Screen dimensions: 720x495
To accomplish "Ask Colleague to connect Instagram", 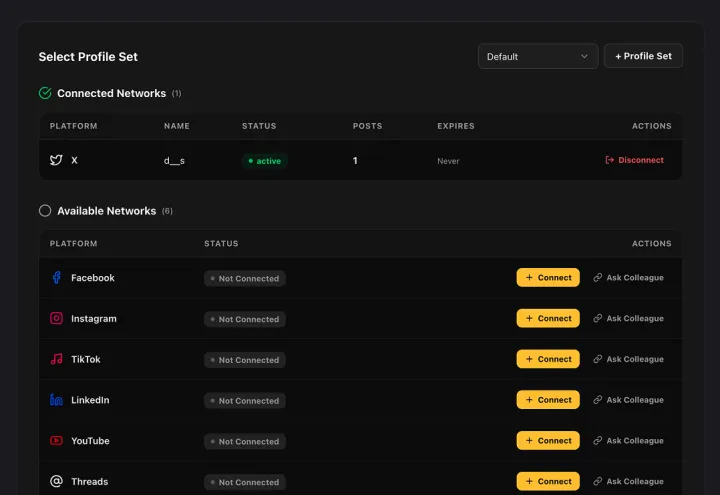I will tap(628, 318).
